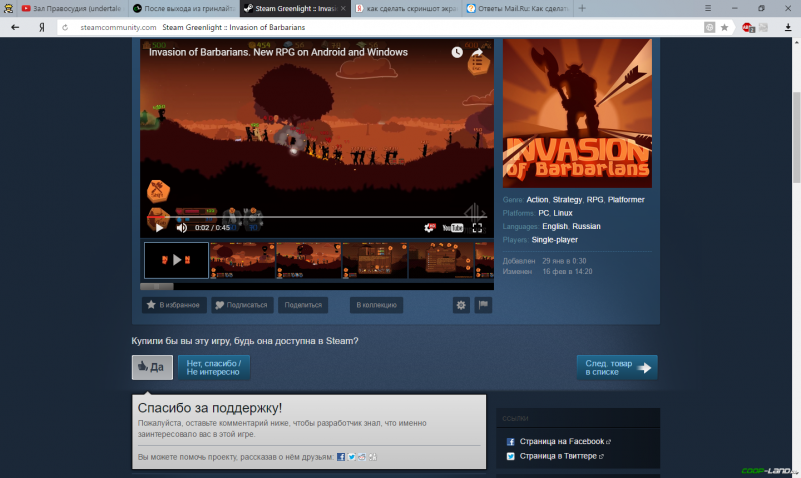Mute the video volume speaker icon
801x478 pixels.
coord(181,228)
